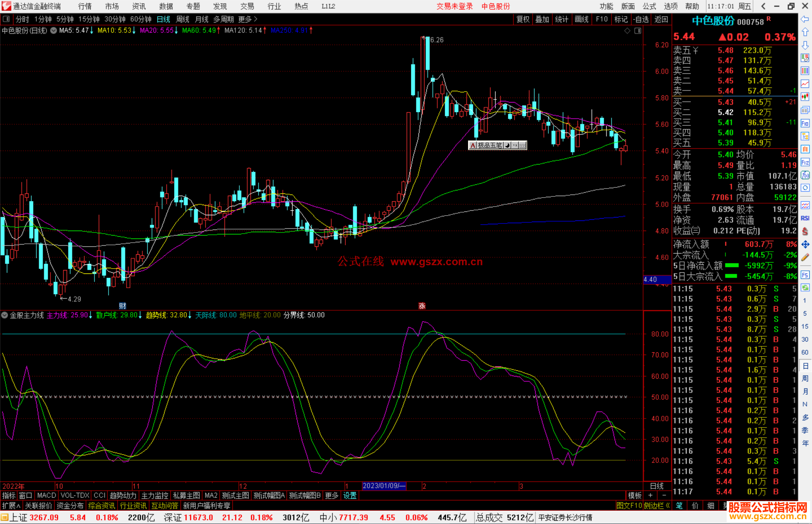Click the F10 icon in right sidebar

click(x=805, y=123)
